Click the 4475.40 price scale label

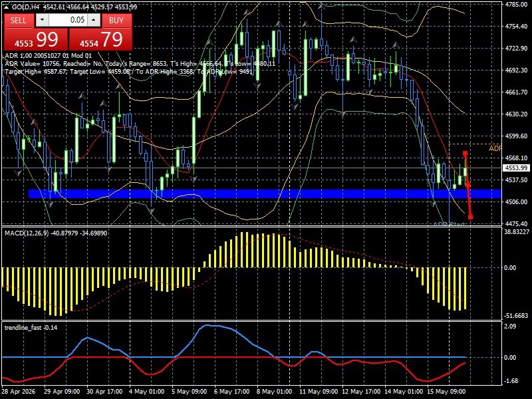(516, 223)
